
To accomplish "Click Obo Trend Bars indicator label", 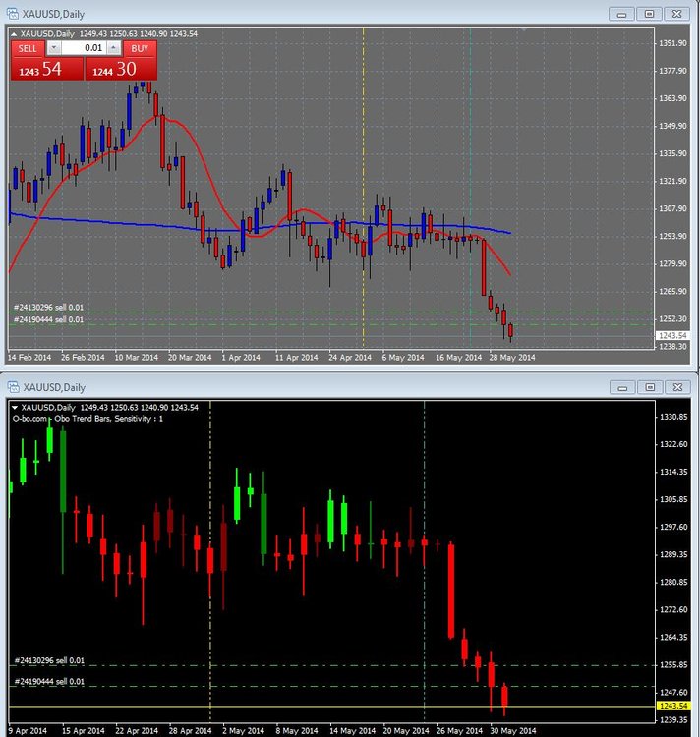I will (87, 419).
